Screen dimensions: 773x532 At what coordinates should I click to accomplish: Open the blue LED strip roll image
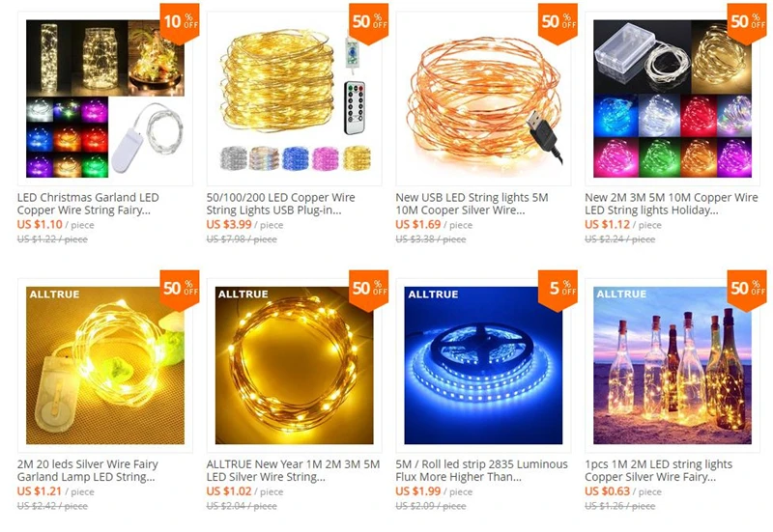(x=483, y=365)
